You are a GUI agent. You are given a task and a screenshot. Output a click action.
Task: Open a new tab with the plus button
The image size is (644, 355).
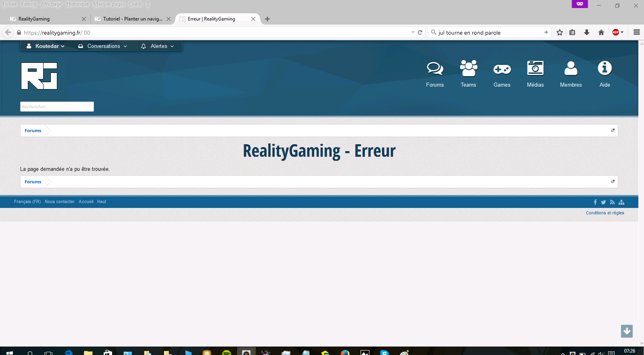[267, 19]
